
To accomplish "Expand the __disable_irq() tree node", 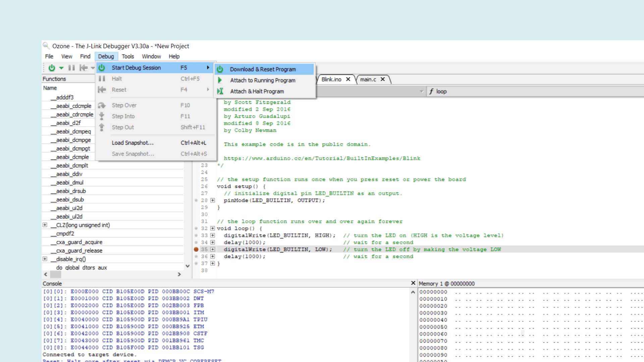I will coord(45,259).
